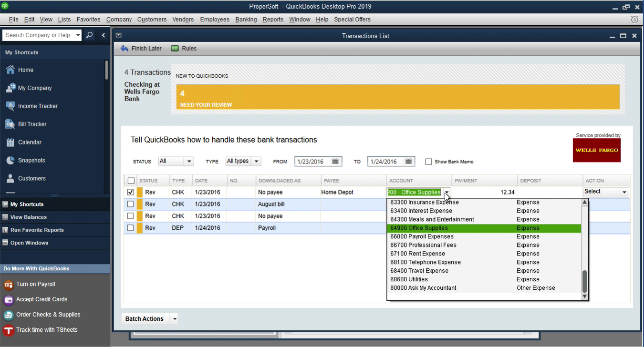
Task: Choose 68600 Utilities from account list
Action: click(484, 279)
